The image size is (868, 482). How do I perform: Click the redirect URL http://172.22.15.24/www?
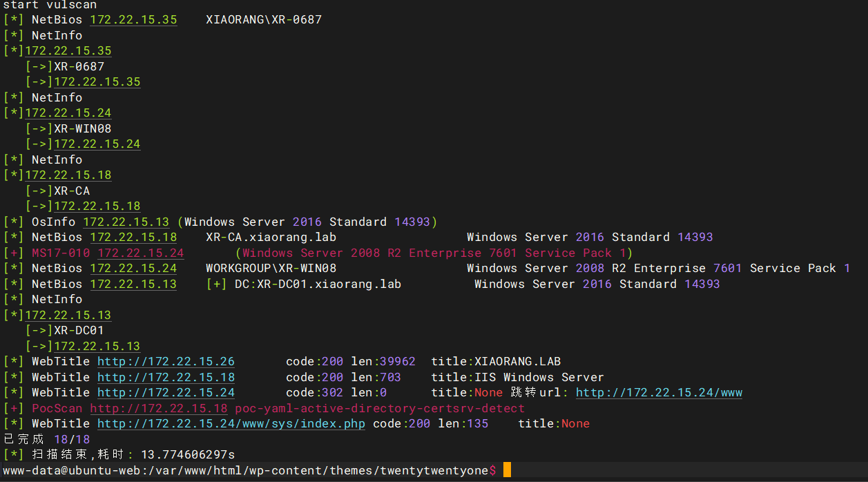(x=659, y=393)
